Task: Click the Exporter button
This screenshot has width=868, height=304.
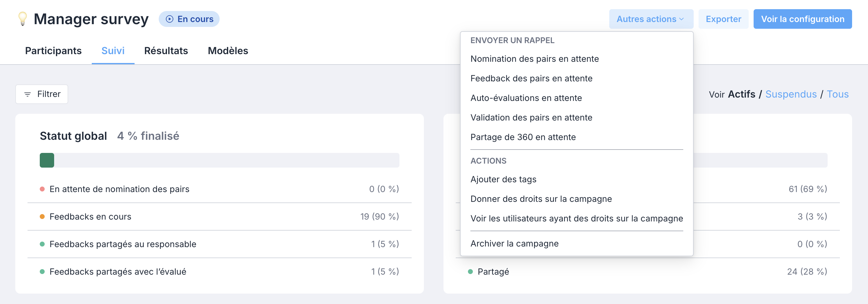Action: pos(723,19)
